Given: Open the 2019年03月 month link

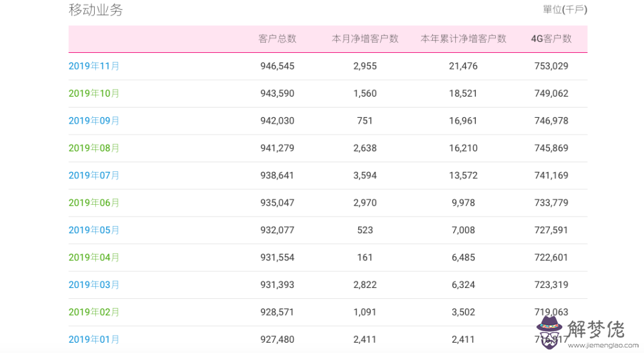Looking at the screenshot, I should point(94,285).
